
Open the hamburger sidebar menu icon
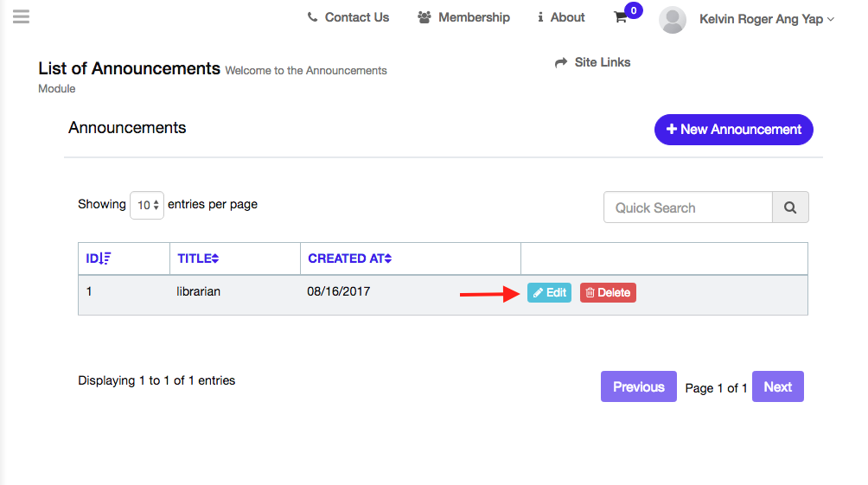(x=21, y=16)
